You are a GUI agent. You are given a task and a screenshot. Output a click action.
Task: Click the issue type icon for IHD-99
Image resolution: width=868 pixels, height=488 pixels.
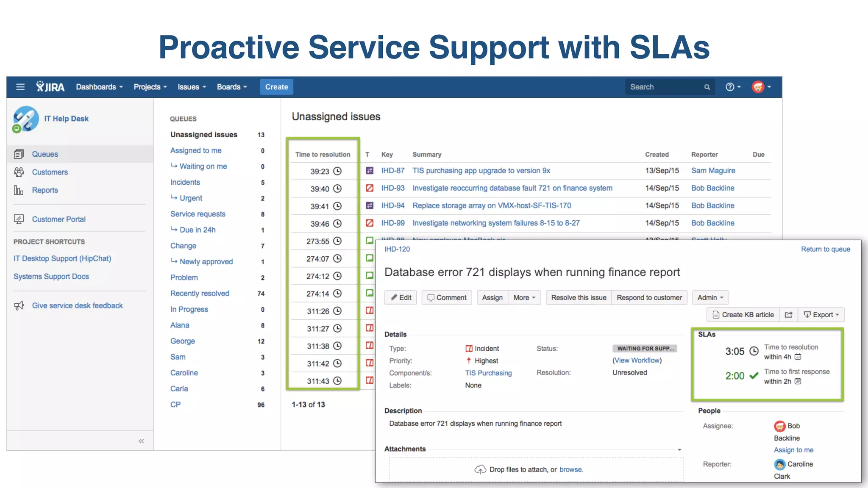point(370,223)
